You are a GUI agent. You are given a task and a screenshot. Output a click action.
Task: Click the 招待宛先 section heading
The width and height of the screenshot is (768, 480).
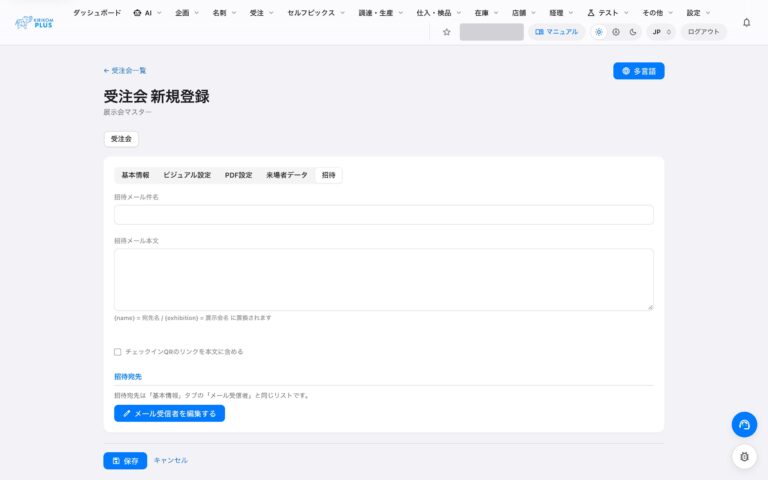128,377
